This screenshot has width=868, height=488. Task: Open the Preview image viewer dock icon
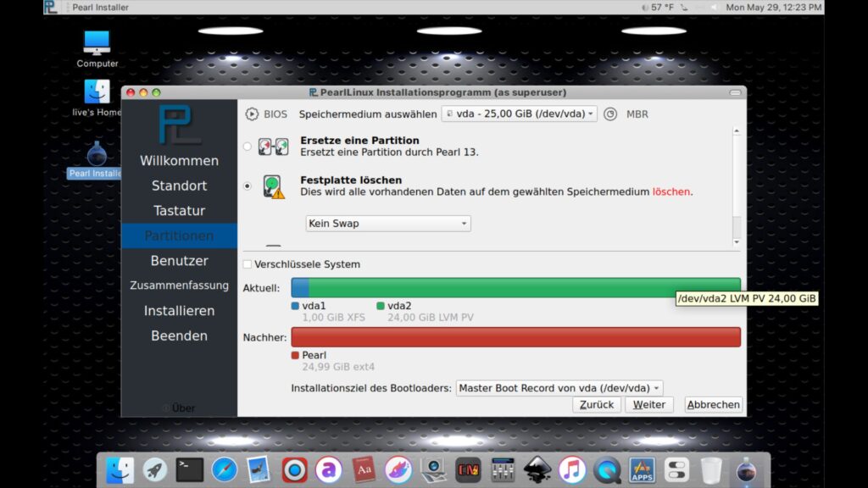259,469
